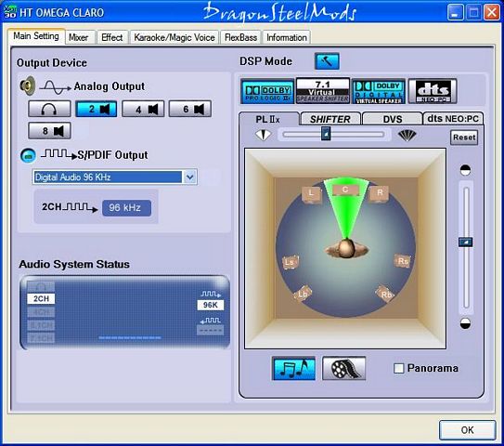The image size is (504, 446).
Task: Close the HT Omega Claro window
Action: pyautogui.click(x=492, y=13)
